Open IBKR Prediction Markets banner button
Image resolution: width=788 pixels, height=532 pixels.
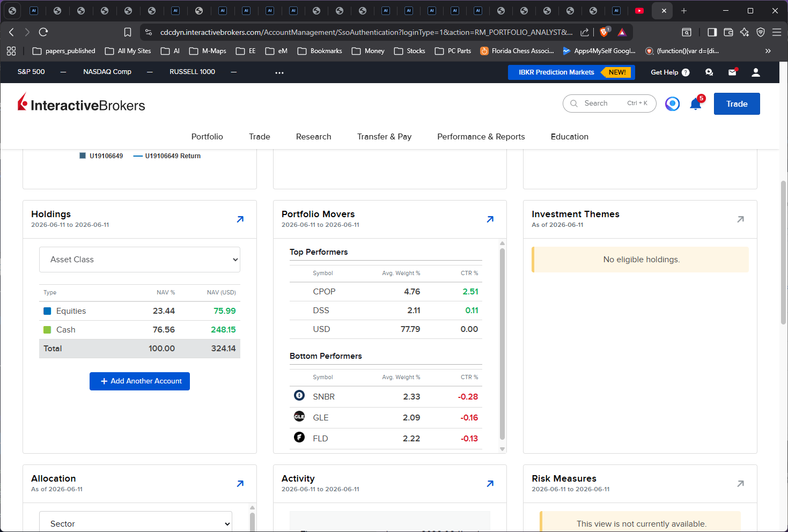coord(571,72)
